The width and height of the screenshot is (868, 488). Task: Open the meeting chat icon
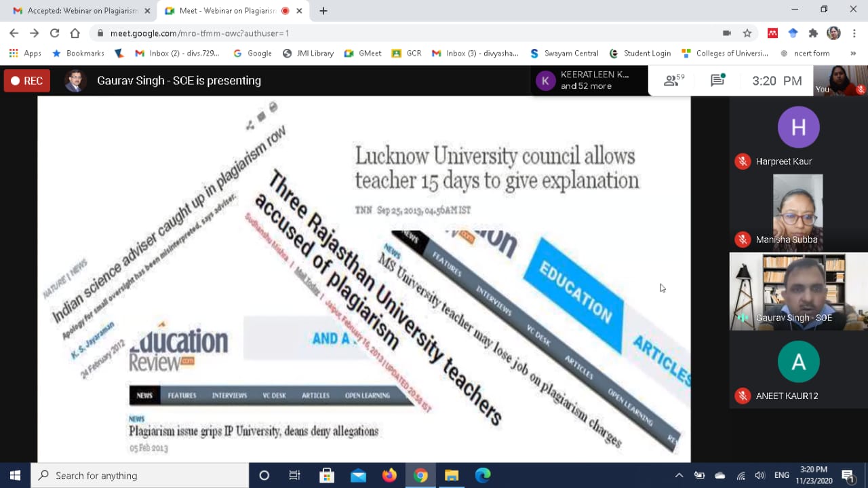(x=717, y=81)
